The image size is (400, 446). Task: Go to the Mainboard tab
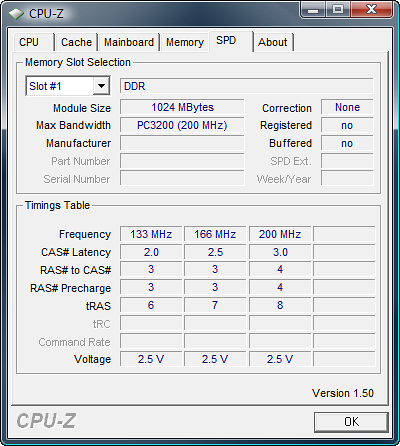129,42
